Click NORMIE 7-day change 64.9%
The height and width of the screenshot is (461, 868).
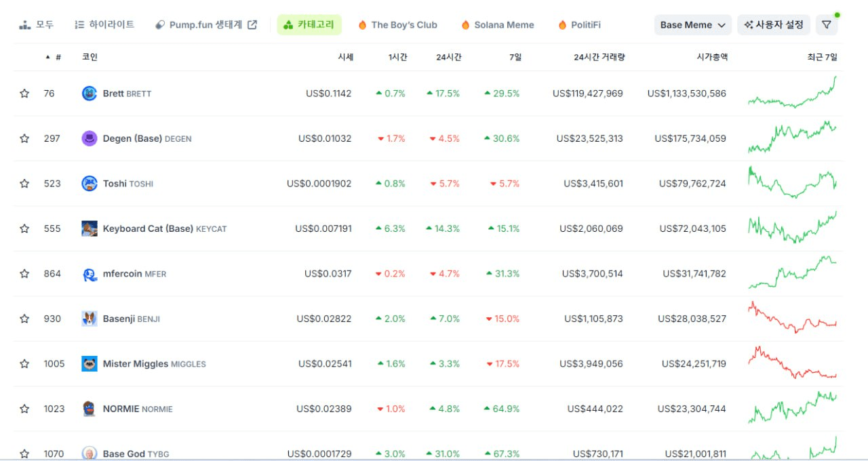point(502,409)
